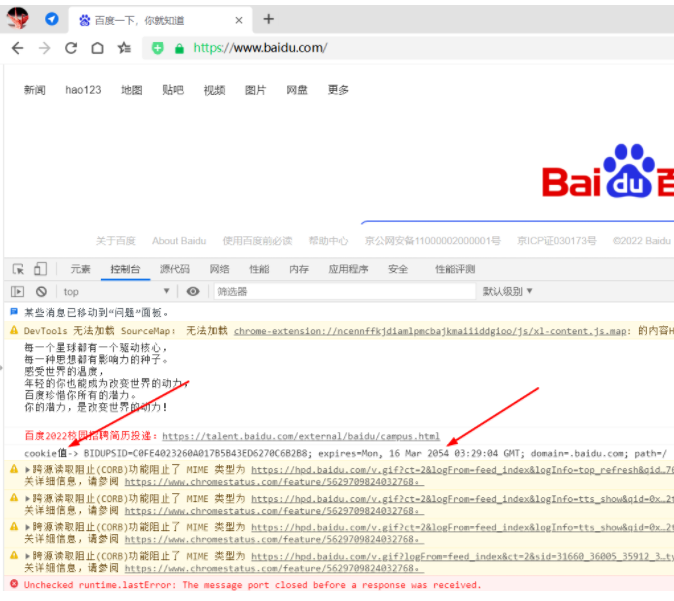Image resolution: width=674 pixels, height=601 pixels.
Task: Open the chrome-extension xl-content.js.map link
Action: coord(432,331)
